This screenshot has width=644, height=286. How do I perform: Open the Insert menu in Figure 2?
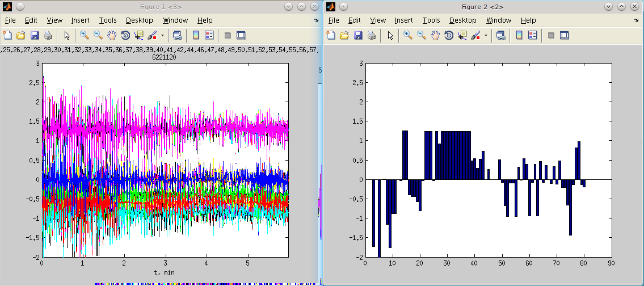click(403, 20)
